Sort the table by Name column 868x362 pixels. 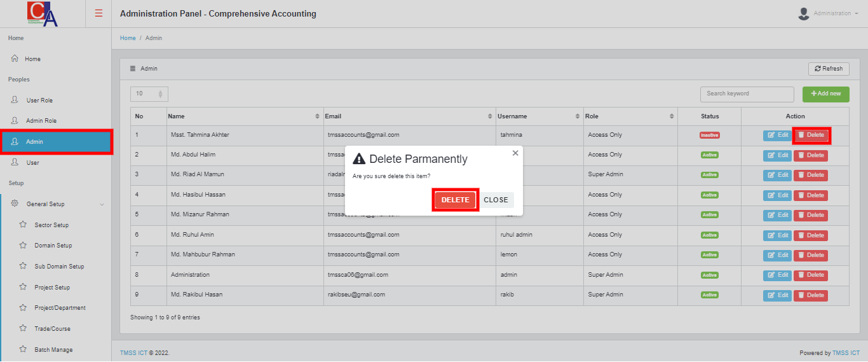coord(245,116)
